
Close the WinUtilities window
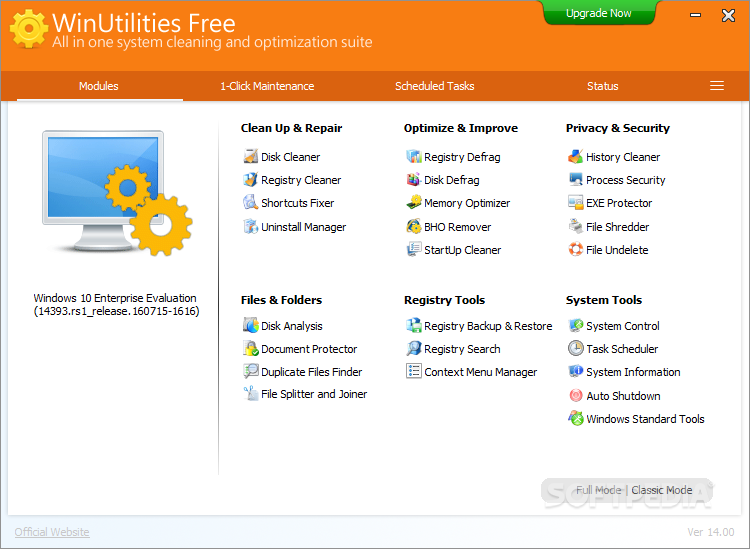pos(728,15)
